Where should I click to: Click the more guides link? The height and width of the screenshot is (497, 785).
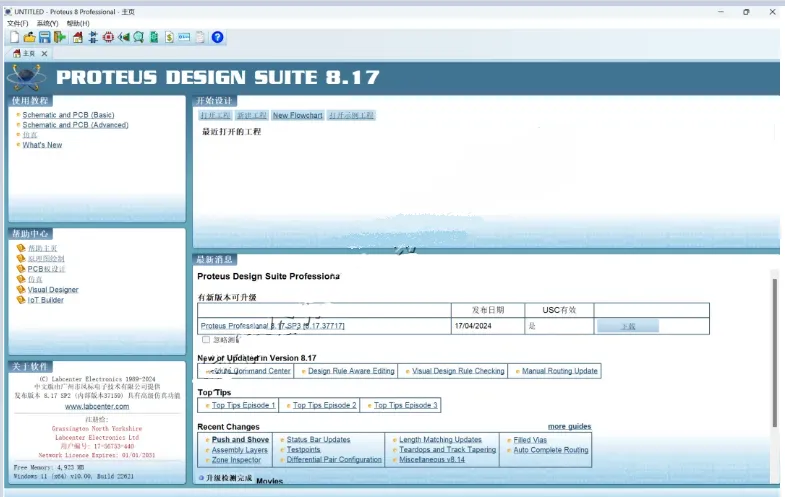pyautogui.click(x=569, y=426)
